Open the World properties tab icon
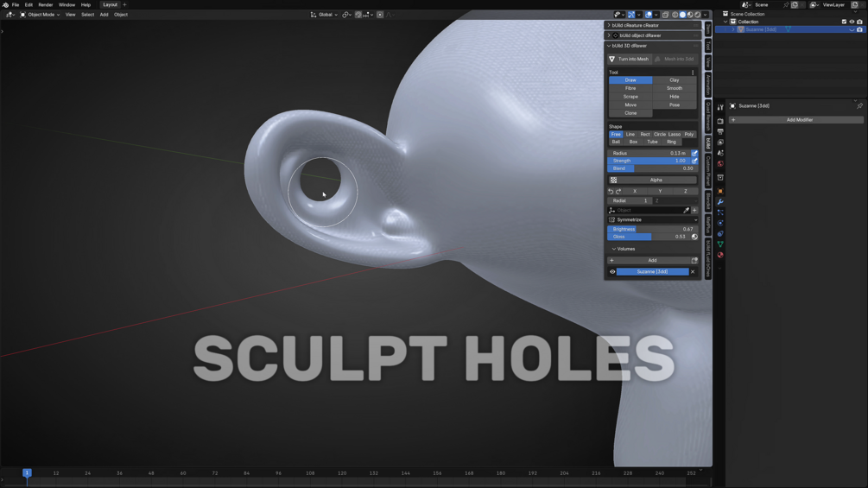Viewport: 868px width, 488px height. point(720,164)
